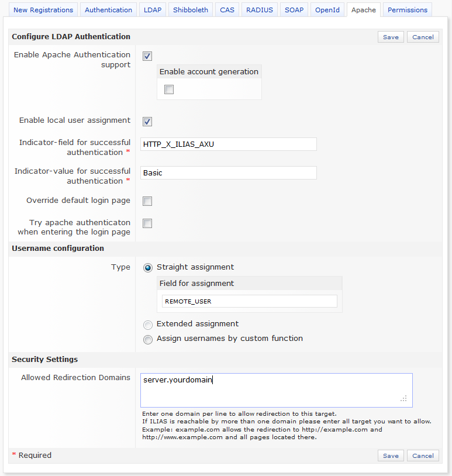The width and height of the screenshot is (452, 476).
Task: Check Enable account generation box
Action: [169, 89]
